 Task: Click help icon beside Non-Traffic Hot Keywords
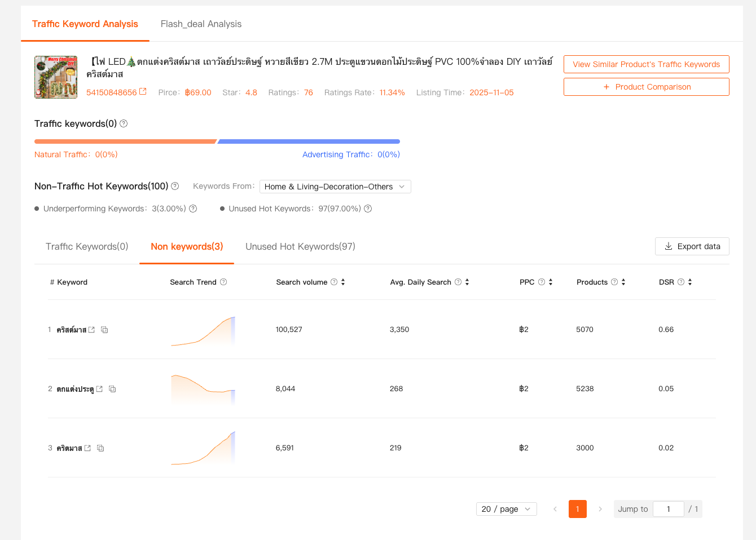(x=175, y=186)
